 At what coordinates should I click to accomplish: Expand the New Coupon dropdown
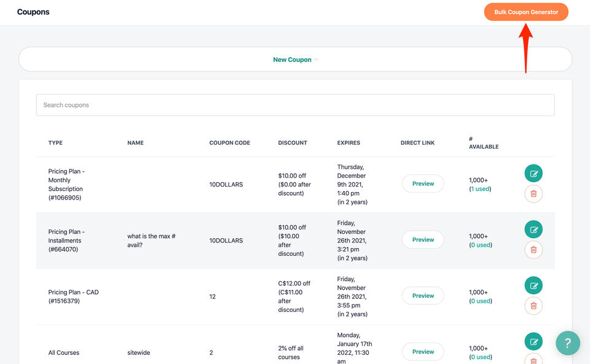[x=295, y=60]
